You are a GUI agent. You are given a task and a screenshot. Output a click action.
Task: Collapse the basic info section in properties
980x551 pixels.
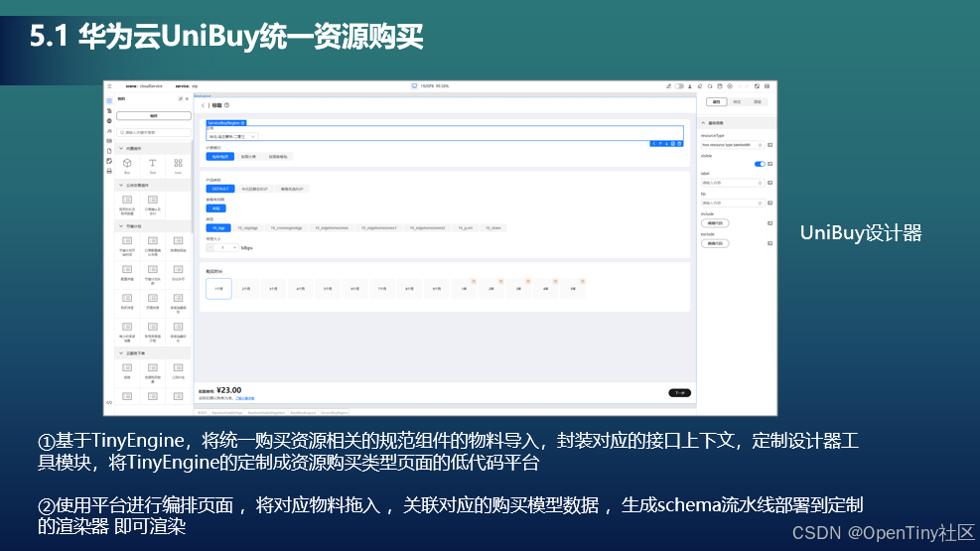703,123
